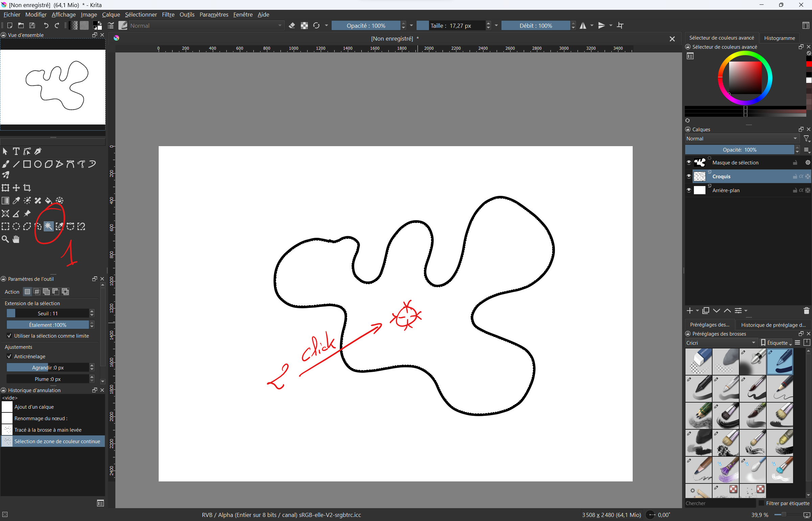Toggle eraser mode in top toolbar
Viewport: 812px width, 521px height.
pyautogui.click(x=292, y=26)
